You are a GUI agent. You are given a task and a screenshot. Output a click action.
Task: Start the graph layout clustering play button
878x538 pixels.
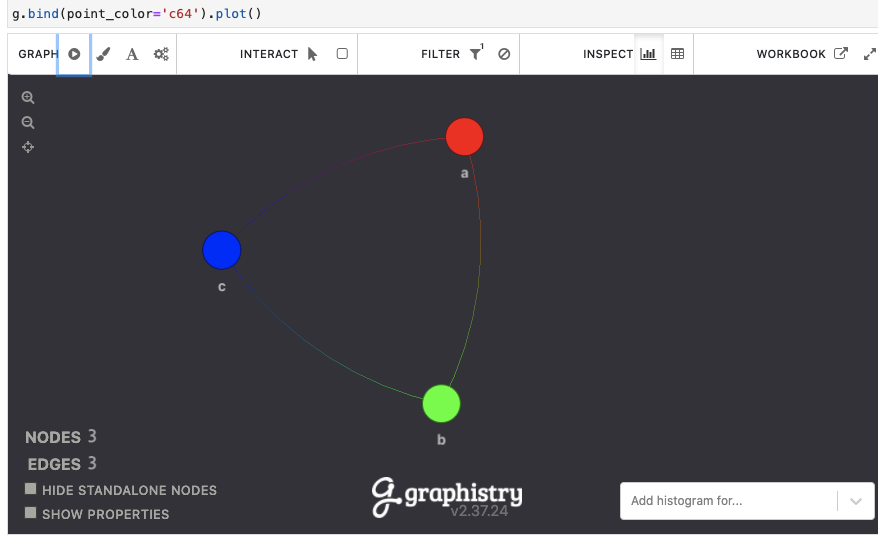pos(74,54)
